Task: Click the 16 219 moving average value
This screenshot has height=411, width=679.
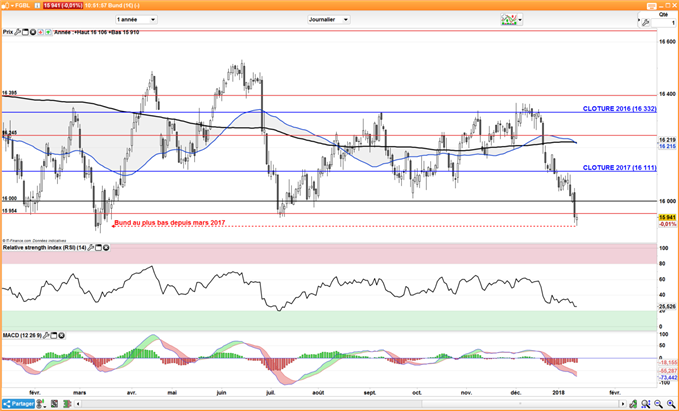Action: pyautogui.click(x=667, y=140)
